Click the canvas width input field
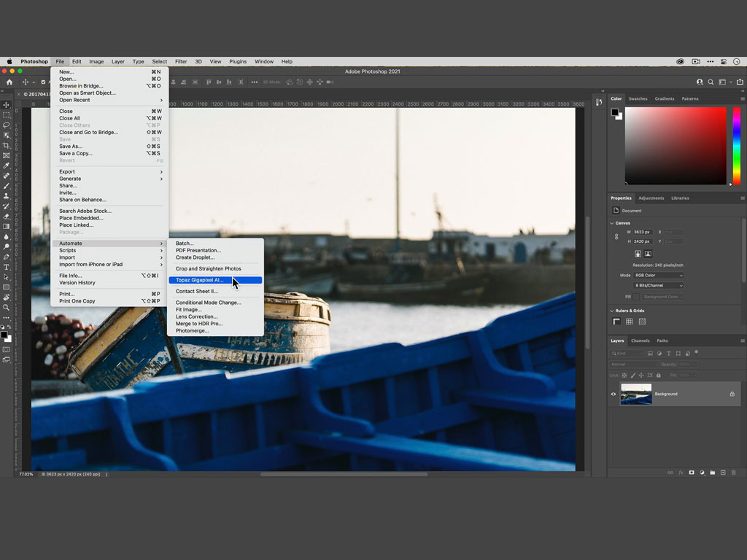This screenshot has width=747, height=560. (643, 232)
